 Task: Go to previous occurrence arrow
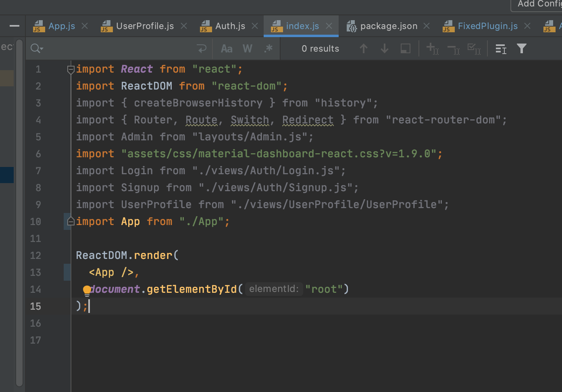[364, 49]
